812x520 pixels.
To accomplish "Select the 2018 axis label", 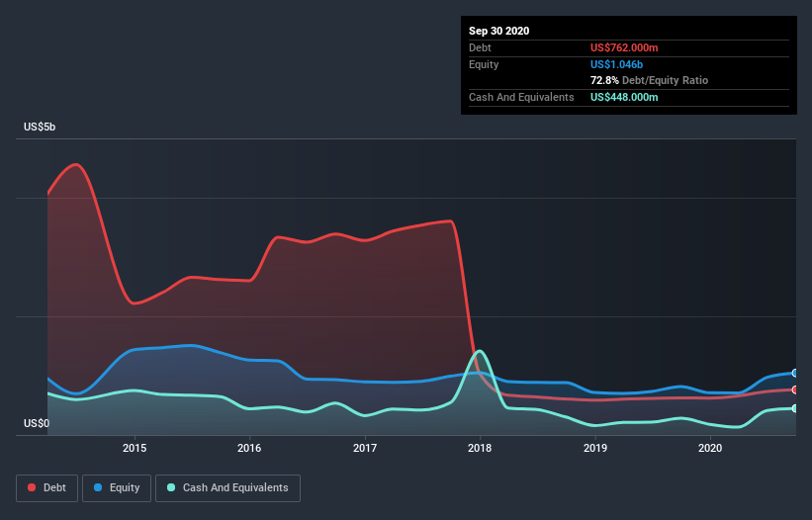I will [x=480, y=448].
